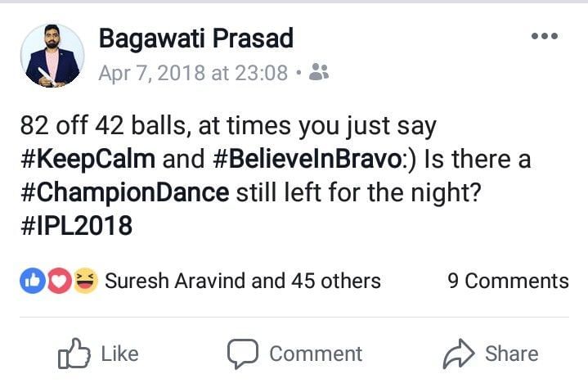Click the red love heart reaction icon

click(57, 281)
